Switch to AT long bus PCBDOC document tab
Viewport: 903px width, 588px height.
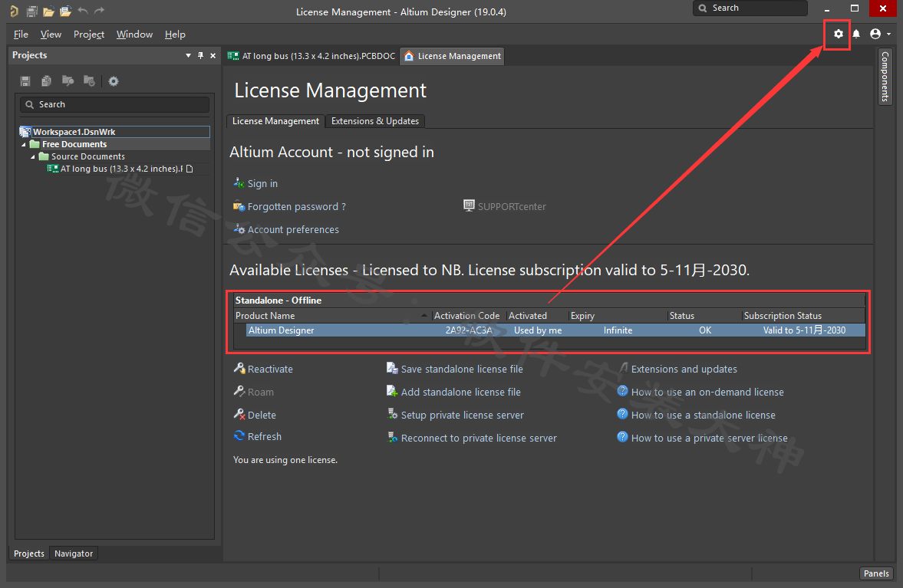tap(311, 56)
